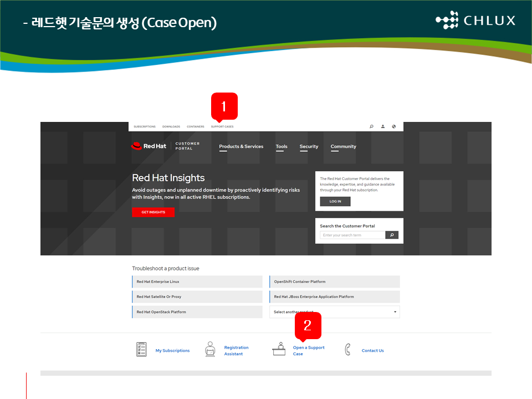This screenshot has height=399, width=532.
Task: Focus the Customer Portal search field
Action: 352,235
